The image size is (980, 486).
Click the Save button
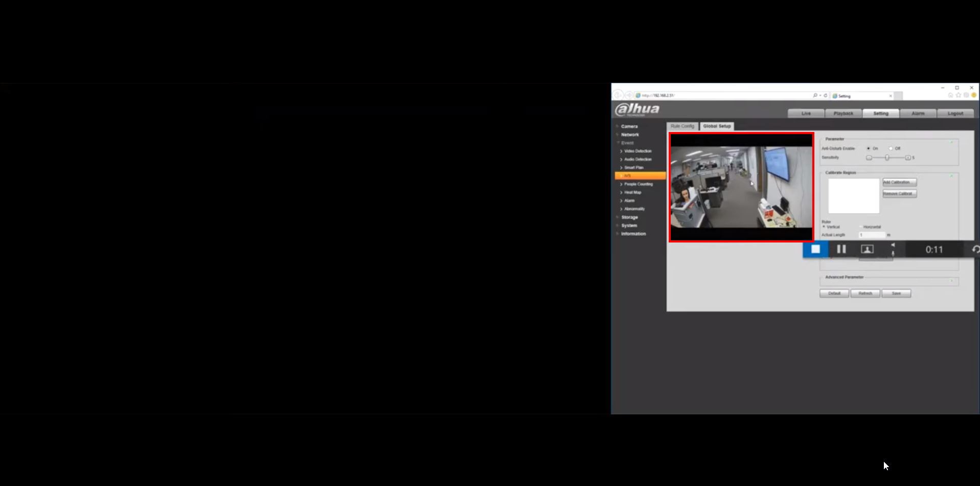[x=896, y=293]
